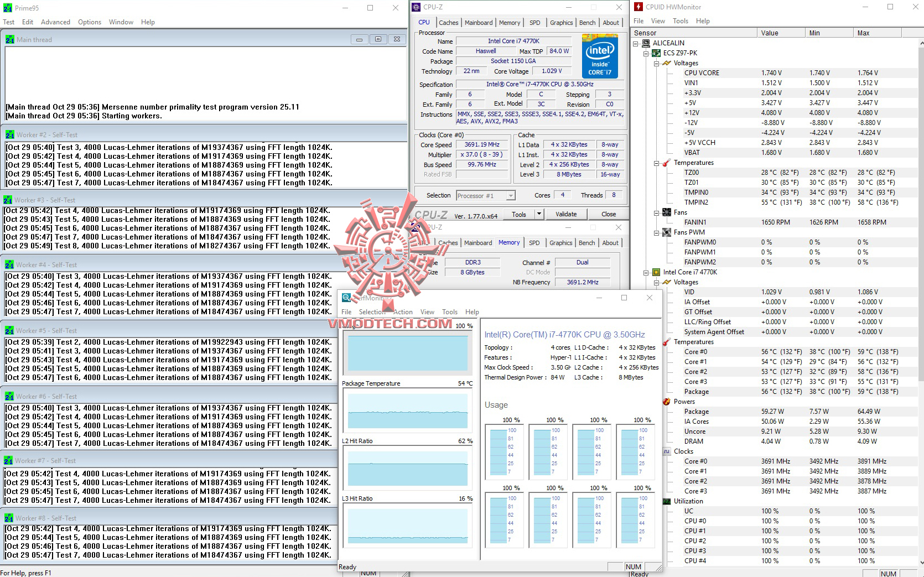Viewport: 924px width, 577px height.
Task: Open the Advanced menu in Prime95
Action: click(x=55, y=22)
